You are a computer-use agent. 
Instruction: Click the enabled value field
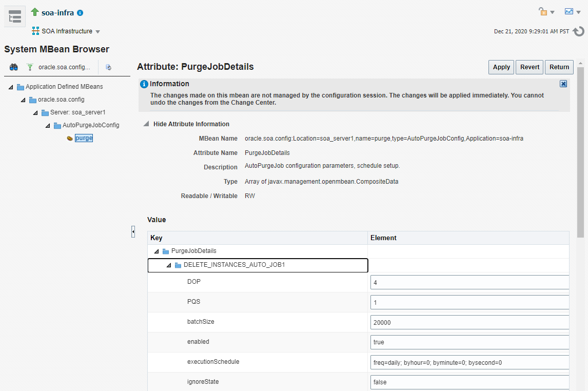pos(469,342)
